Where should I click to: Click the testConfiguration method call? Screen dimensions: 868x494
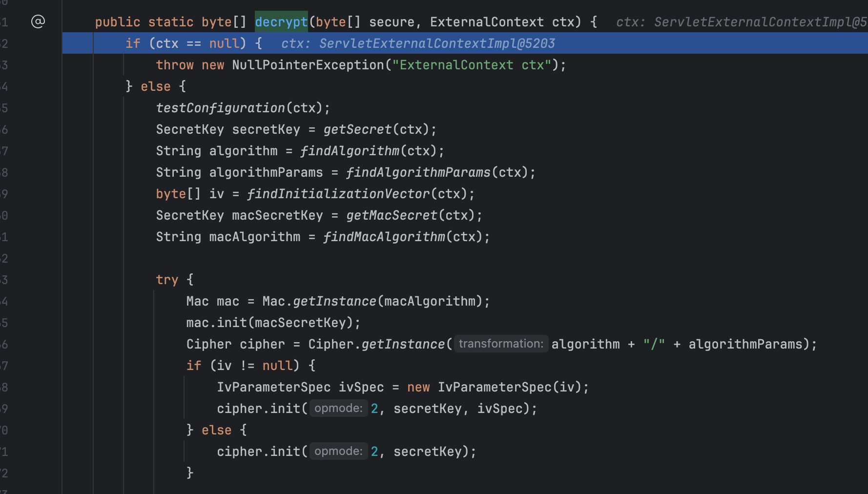(x=220, y=108)
